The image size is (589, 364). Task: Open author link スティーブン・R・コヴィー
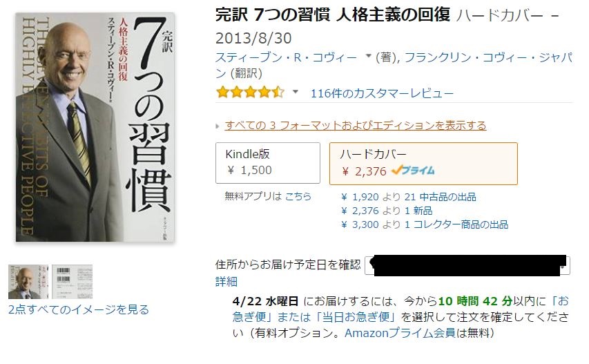click(x=287, y=57)
